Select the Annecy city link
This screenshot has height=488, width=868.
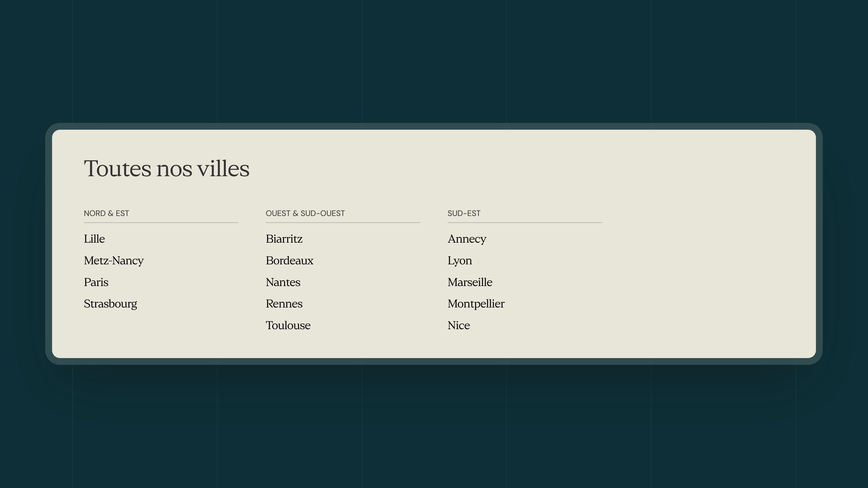467,239
